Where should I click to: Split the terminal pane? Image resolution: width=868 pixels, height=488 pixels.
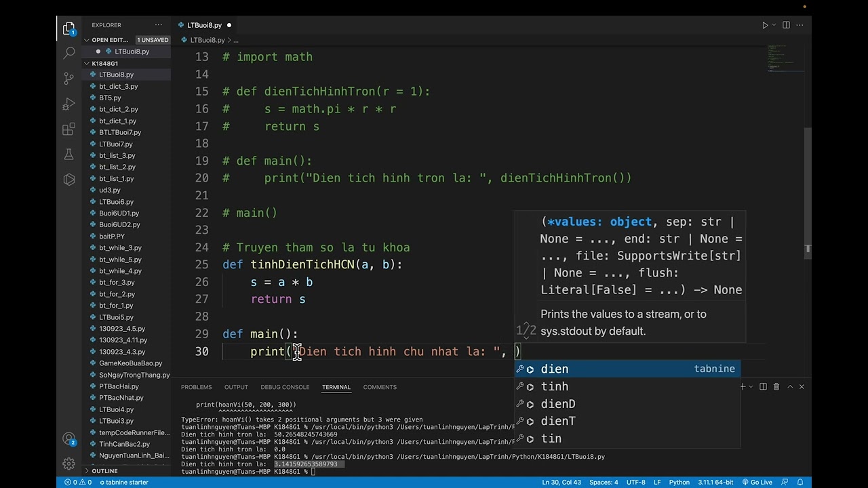click(x=763, y=387)
